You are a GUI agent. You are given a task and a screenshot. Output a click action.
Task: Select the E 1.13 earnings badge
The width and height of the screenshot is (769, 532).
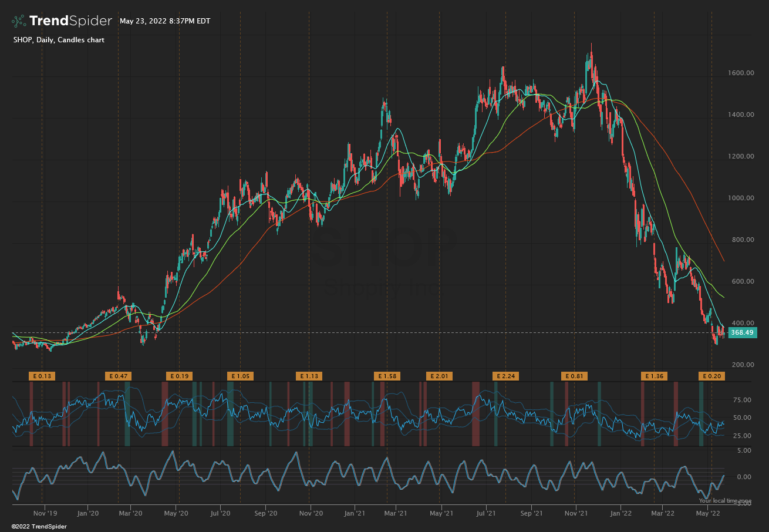click(309, 376)
